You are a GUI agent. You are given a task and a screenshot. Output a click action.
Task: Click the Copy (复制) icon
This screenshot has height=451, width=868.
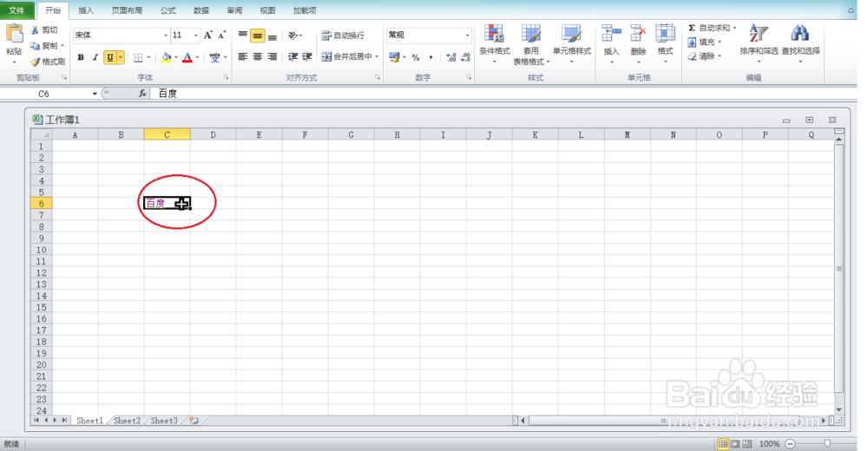(x=35, y=45)
